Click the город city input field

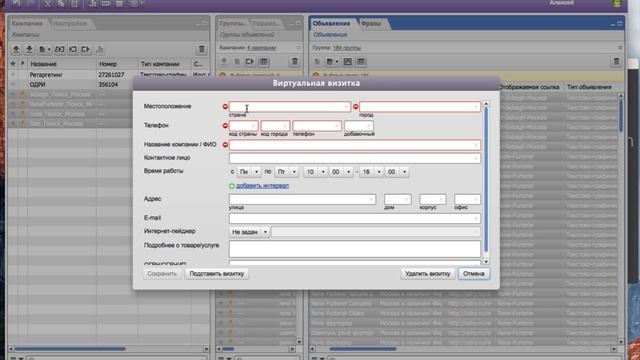pos(420,107)
